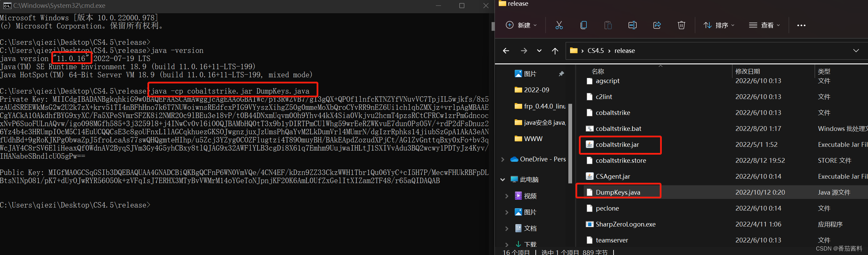Click release in the address breadcrumb
The height and width of the screenshot is (255, 868).
click(624, 51)
